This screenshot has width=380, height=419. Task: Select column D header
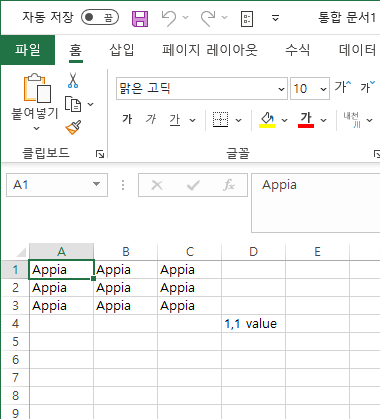pyautogui.click(x=254, y=252)
